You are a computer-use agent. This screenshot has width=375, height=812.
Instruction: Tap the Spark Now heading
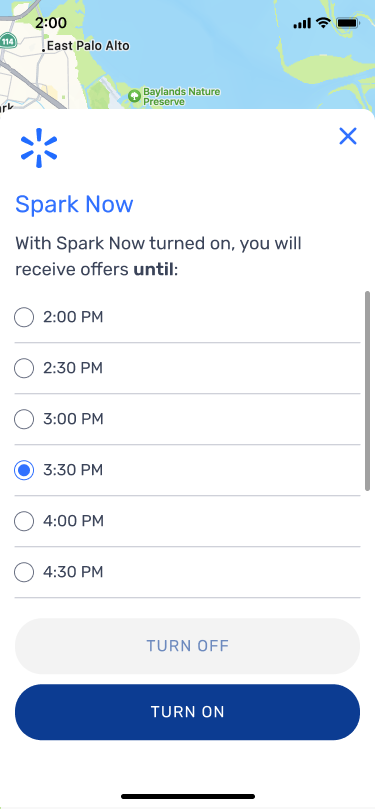[74, 204]
